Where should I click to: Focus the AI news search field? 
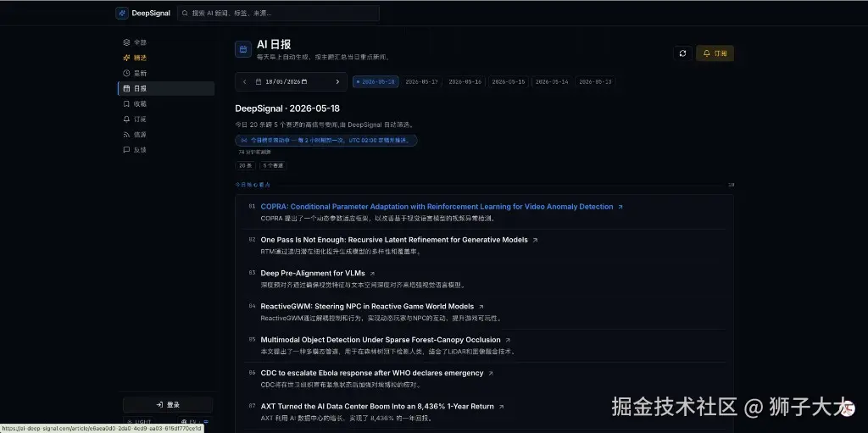click(x=278, y=14)
